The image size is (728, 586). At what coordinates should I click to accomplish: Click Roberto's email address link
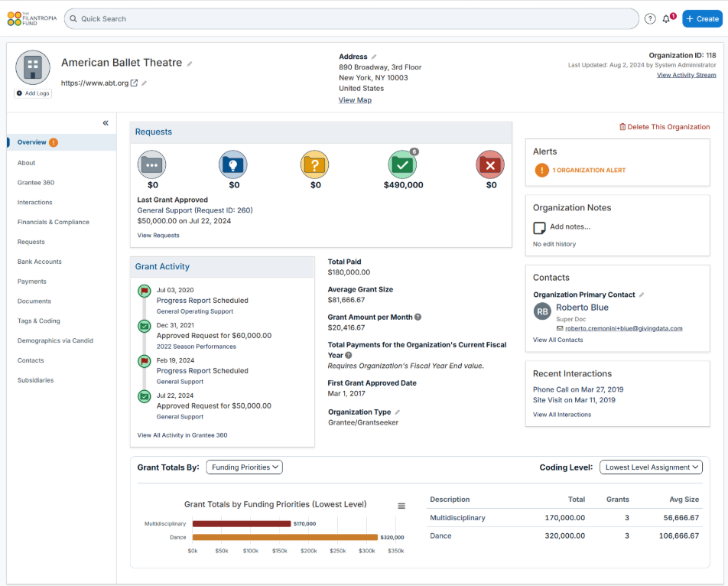click(x=623, y=328)
